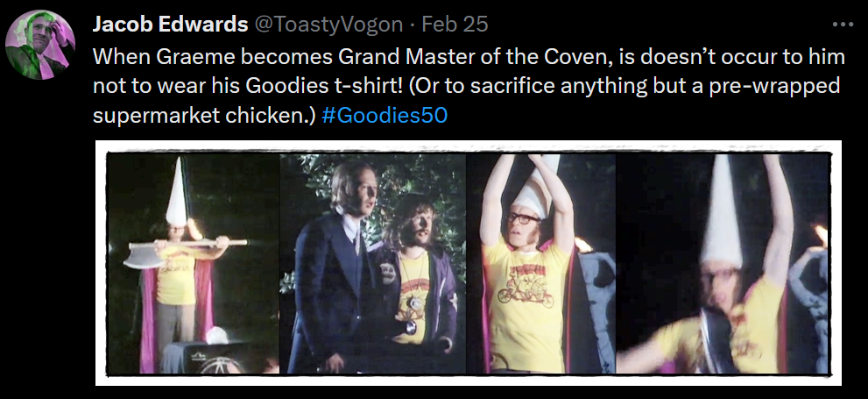Visit the @ToastyVogon handle

[328, 25]
